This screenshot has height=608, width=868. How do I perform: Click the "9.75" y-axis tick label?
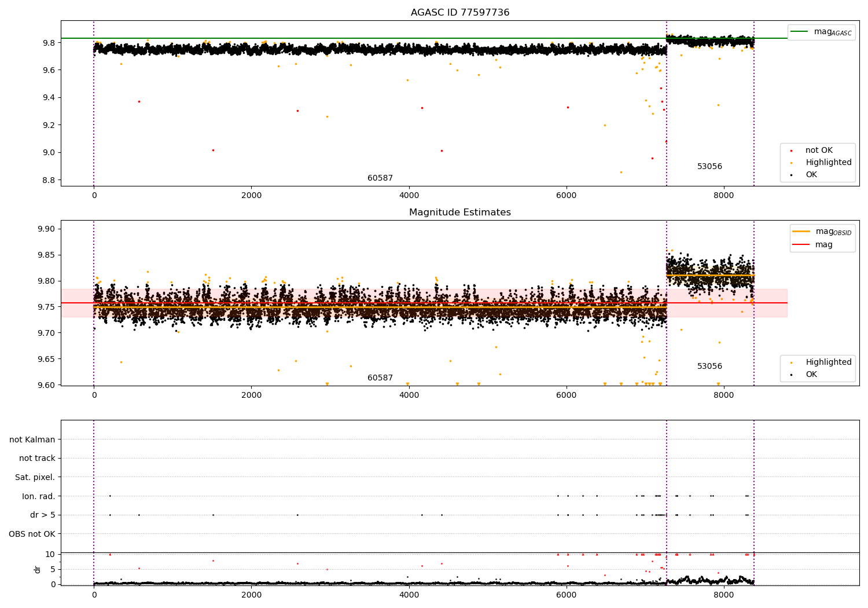click(x=47, y=307)
